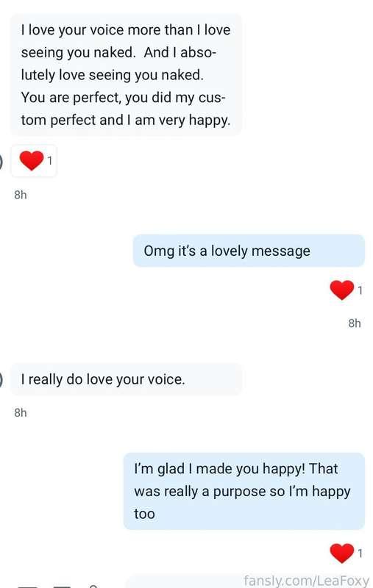Open sender avatar beside first heart reaction
This screenshot has width=373, height=588.
(1, 162)
